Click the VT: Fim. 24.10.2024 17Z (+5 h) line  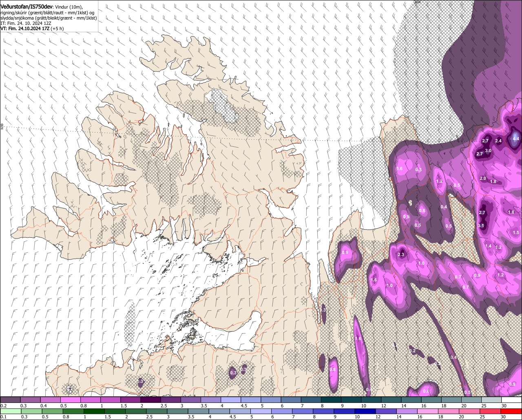click(x=32, y=29)
